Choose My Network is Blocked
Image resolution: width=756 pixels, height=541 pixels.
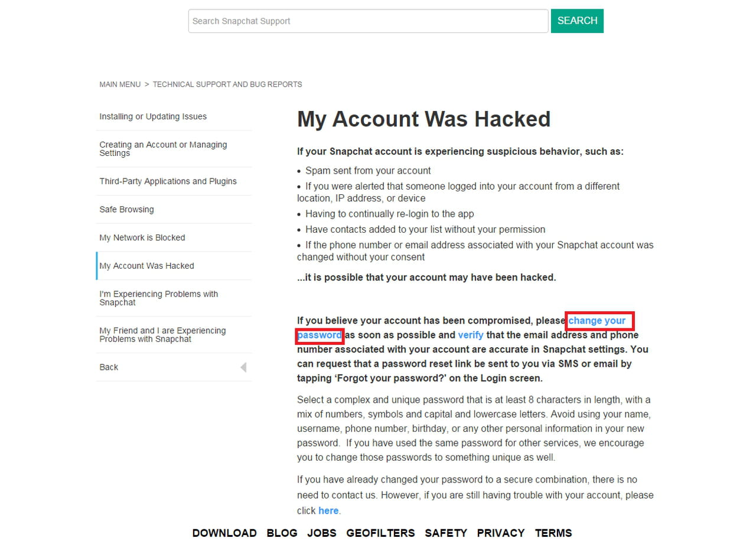142,237
